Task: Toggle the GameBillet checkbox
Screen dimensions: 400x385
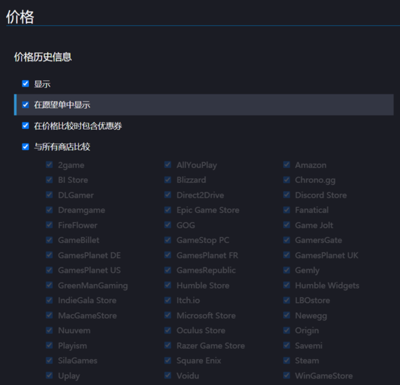Action: tap(49, 240)
